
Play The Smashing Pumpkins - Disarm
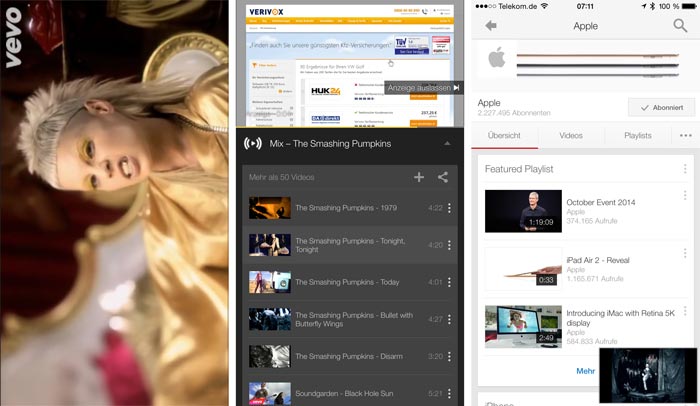[350, 356]
